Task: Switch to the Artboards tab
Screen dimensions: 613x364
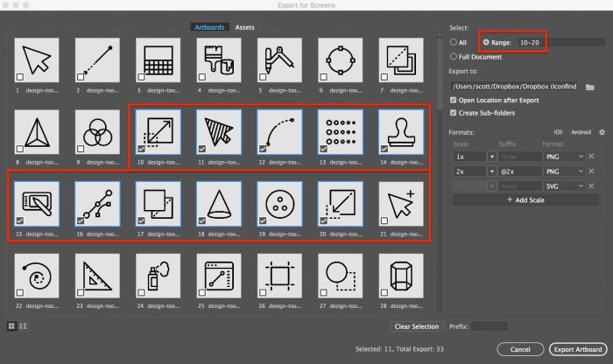Action: pyautogui.click(x=209, y=27)
